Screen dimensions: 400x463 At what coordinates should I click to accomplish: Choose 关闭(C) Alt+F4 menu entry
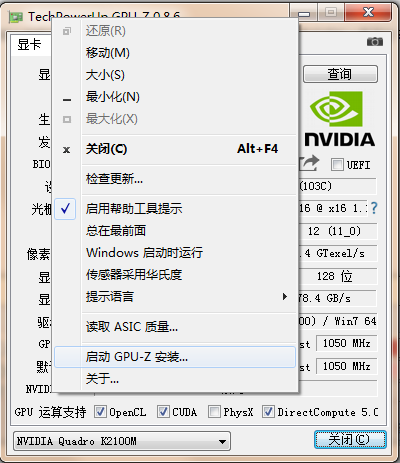[175, 149]
